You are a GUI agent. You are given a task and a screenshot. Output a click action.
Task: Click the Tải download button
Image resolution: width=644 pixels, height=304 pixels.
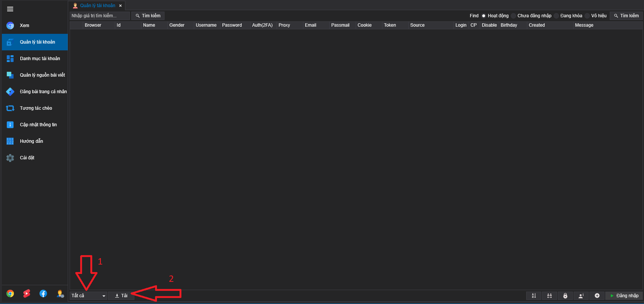pyautogui.click(x=121, y=296)
